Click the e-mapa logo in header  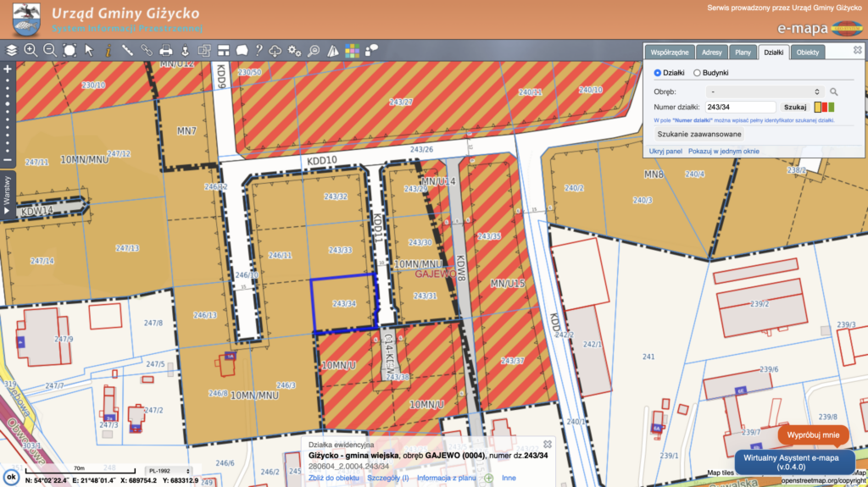(x=820, y=28)
